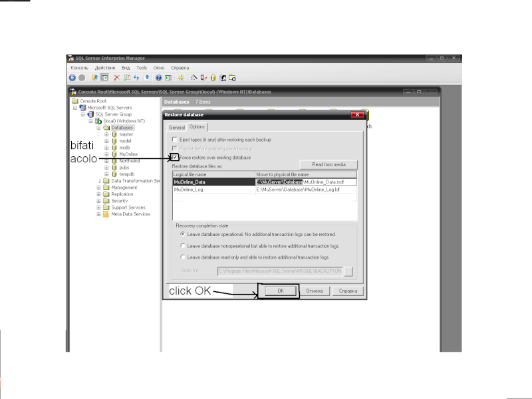Click the model database cylinder icon
This screenshot has height=399, width=532.
point(114,141)
